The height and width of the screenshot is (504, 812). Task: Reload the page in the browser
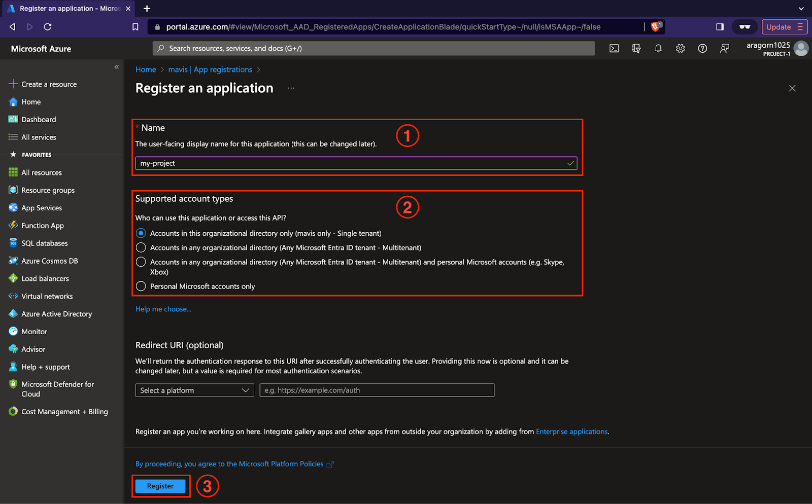[x=48, y=27]
